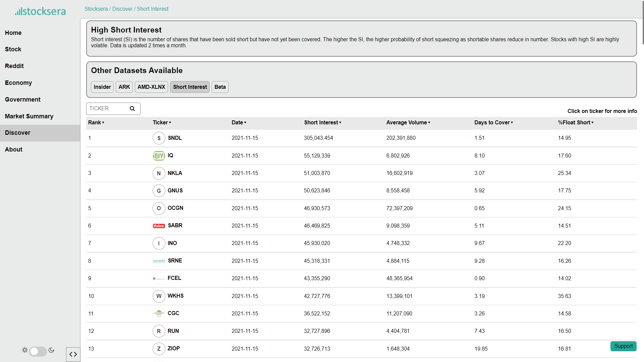Click the moon dark mode icon
The width and height of the screenshot is (644, 362).
pos(51,350)
